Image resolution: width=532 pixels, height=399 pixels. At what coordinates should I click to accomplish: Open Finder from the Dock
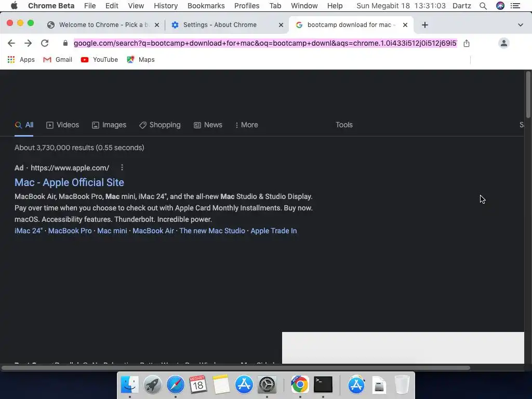[x=129, y=385]
